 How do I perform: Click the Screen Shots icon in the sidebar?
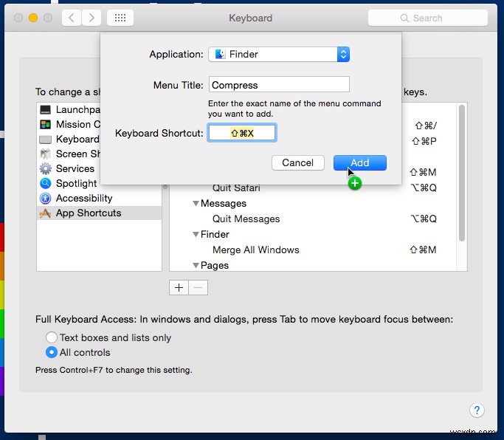[45, 154]
